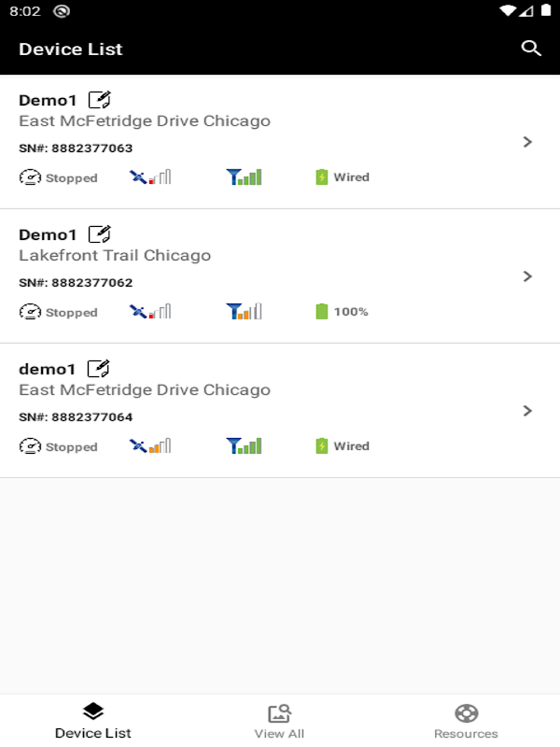Screen dimensions: 560x747
Task: Tap GPS satellite signal icon for 8882377064
Action: pyautogui.click(x=150, y=446)
